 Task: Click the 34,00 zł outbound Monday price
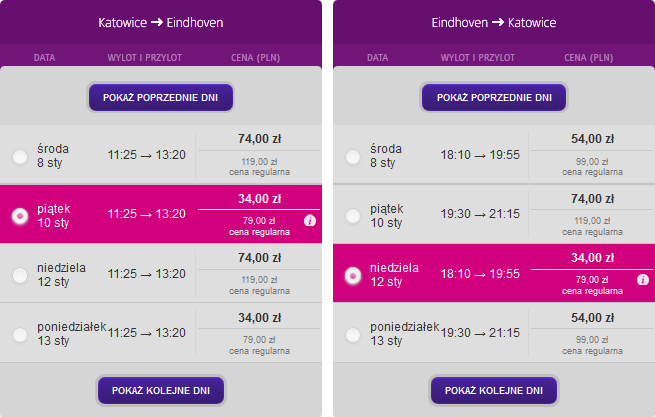[x=259, y=318]
